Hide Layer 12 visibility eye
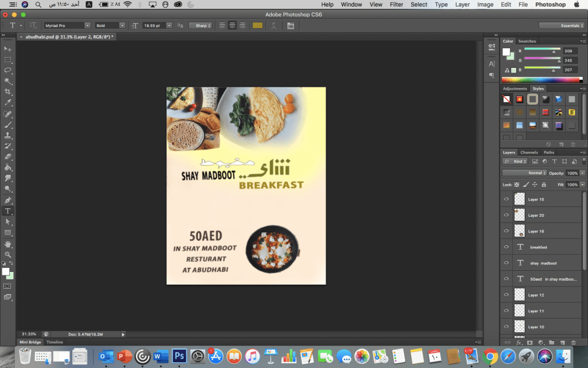The image size is (588, 368). click(506, 294)
